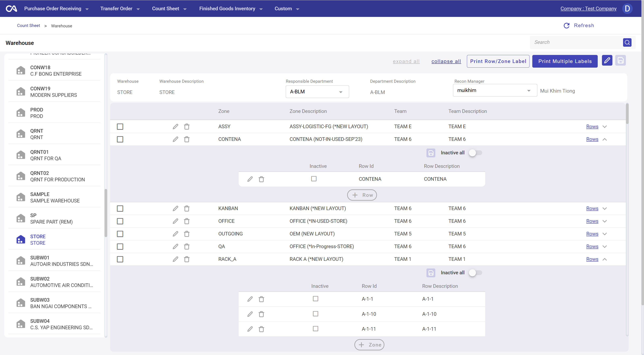Screen dimensions: 644x355
Task: Mark row A-1-11 as inactive
Action: pos(316,329)
